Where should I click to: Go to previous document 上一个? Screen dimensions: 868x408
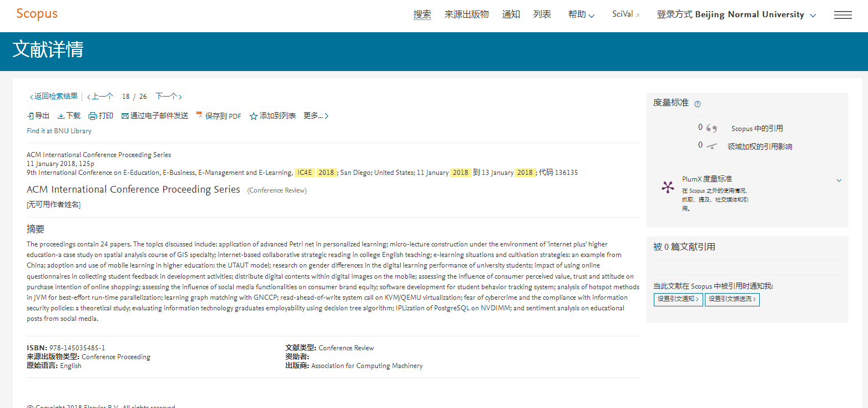coord(100,97)
